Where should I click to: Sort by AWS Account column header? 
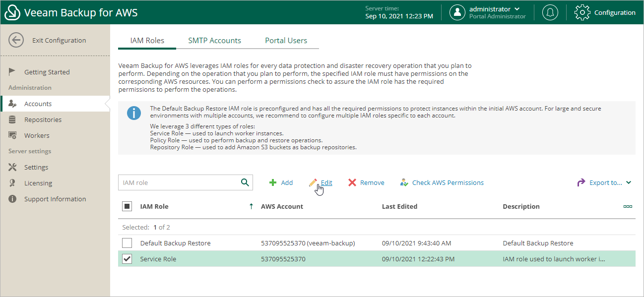282,206
